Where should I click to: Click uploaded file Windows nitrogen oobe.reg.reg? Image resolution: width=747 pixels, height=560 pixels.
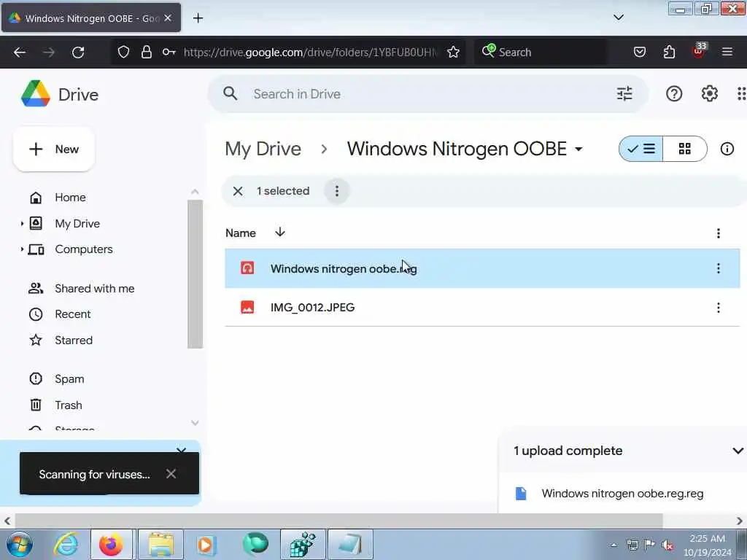click(x=622, y=494)
